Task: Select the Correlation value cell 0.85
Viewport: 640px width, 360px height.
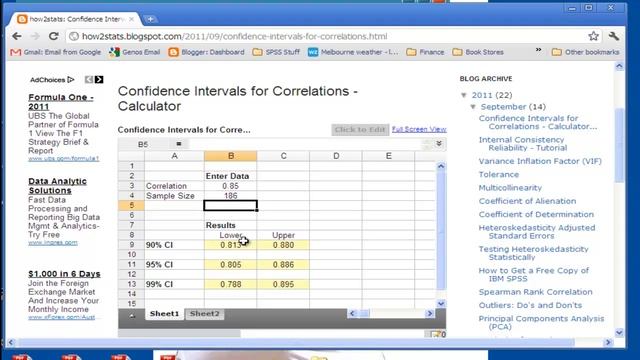Action: point(231,186)
